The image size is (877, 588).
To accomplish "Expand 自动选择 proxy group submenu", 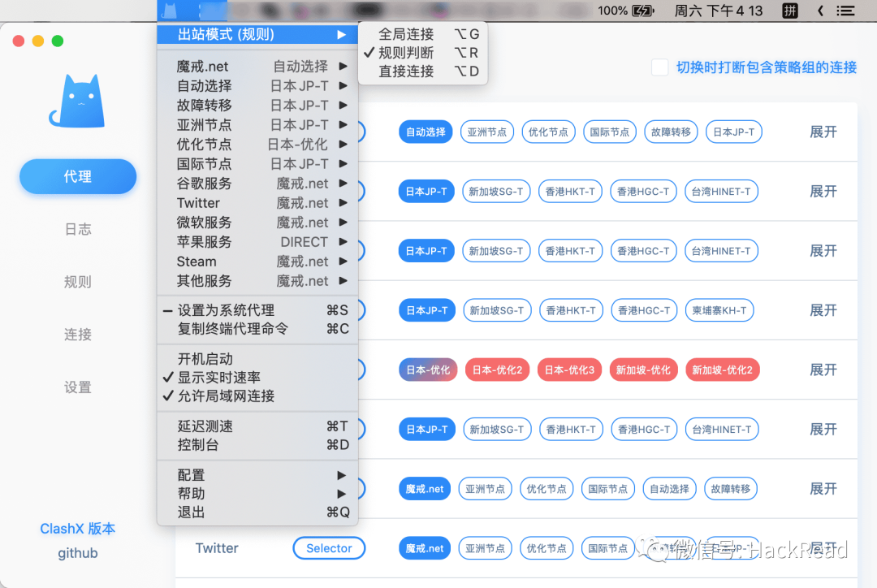I will coord(257,85).
